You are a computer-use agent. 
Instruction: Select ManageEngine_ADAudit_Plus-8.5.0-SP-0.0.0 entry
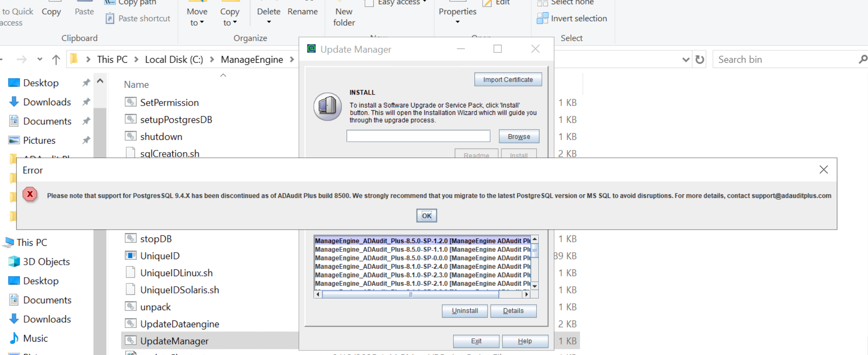click(x=422, y=258)
